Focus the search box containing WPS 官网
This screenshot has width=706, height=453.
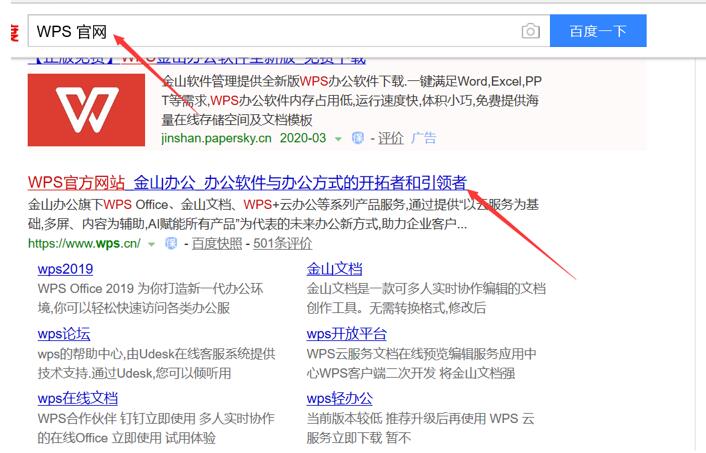tap(289, 31)
